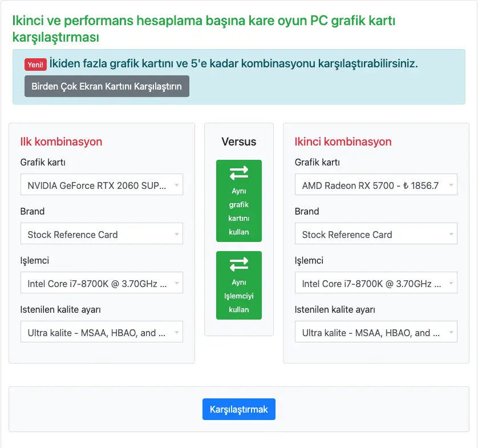Viewport: 478px width, 448px height.
Task: Open the second combination graphics card dropdown
Action: (376, 184)
